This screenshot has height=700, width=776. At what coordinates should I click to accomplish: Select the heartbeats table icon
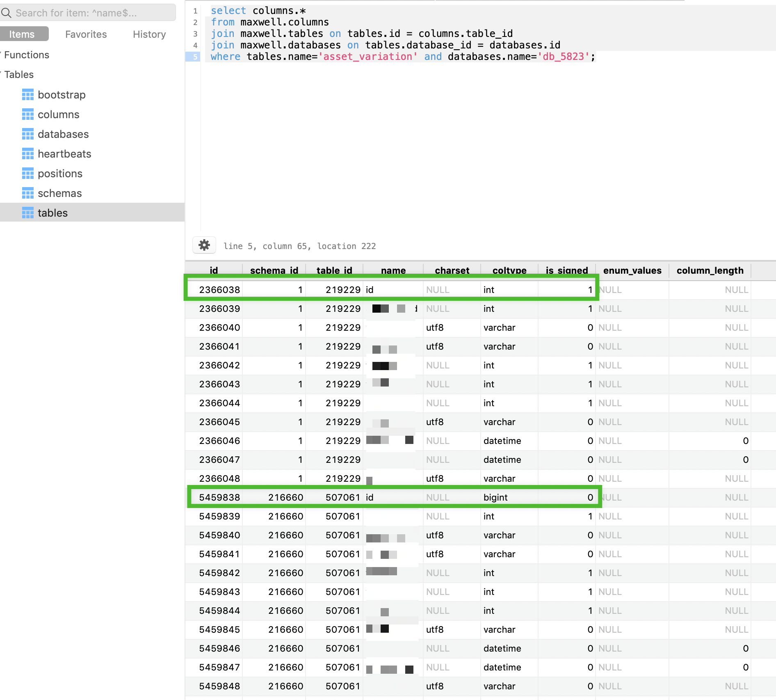pos(27,153)
